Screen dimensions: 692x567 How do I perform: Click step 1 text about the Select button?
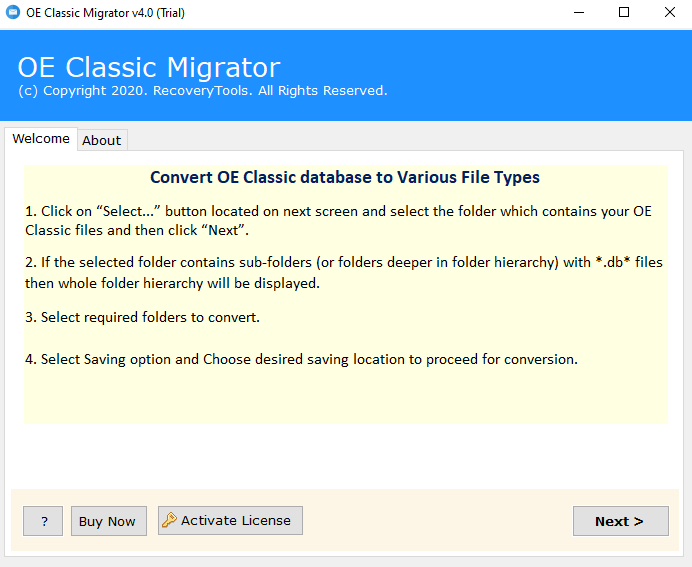tap(338, 221)
